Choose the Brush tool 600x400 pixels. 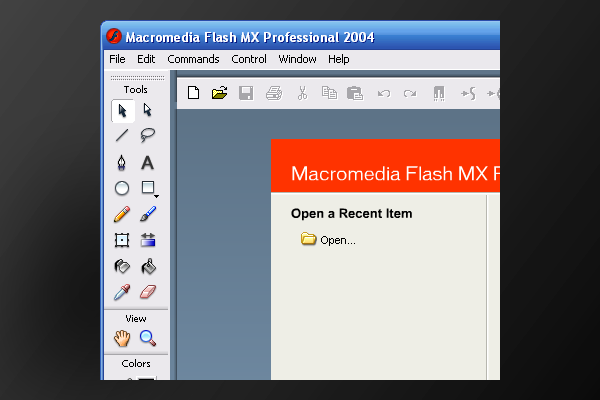click(148, 214)
